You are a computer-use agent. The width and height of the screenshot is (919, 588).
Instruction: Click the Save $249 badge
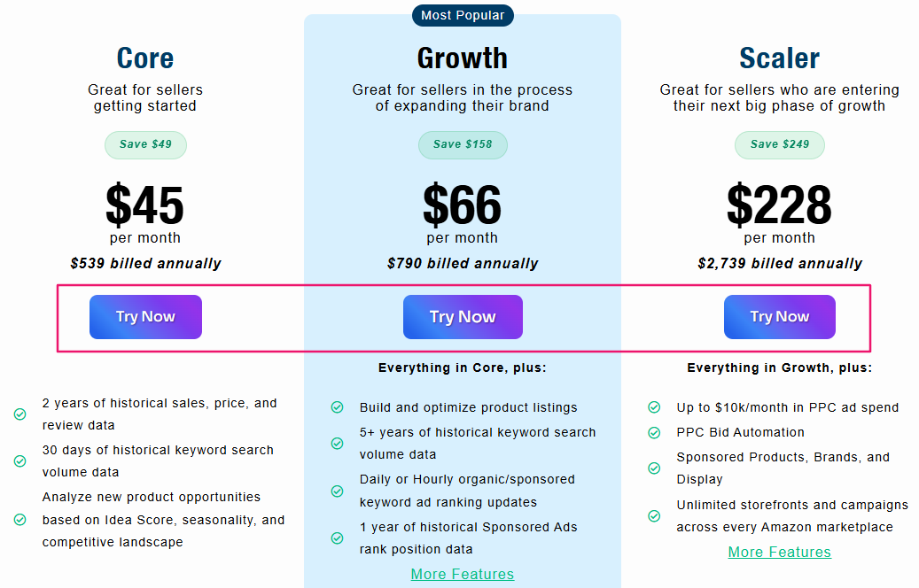coord(780,144)
